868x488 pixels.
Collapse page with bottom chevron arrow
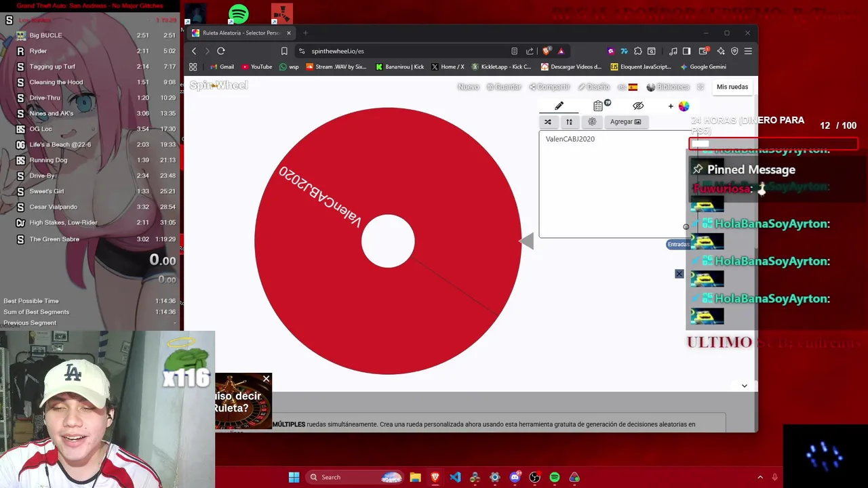744,386
